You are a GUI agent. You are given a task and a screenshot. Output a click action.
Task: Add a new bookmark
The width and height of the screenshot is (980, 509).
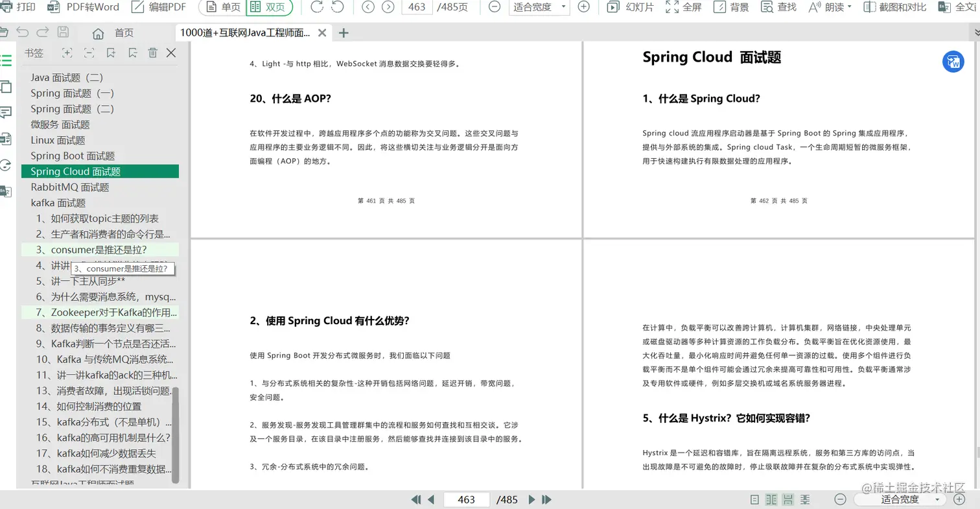pyautogui.click(x=111, y=53)
